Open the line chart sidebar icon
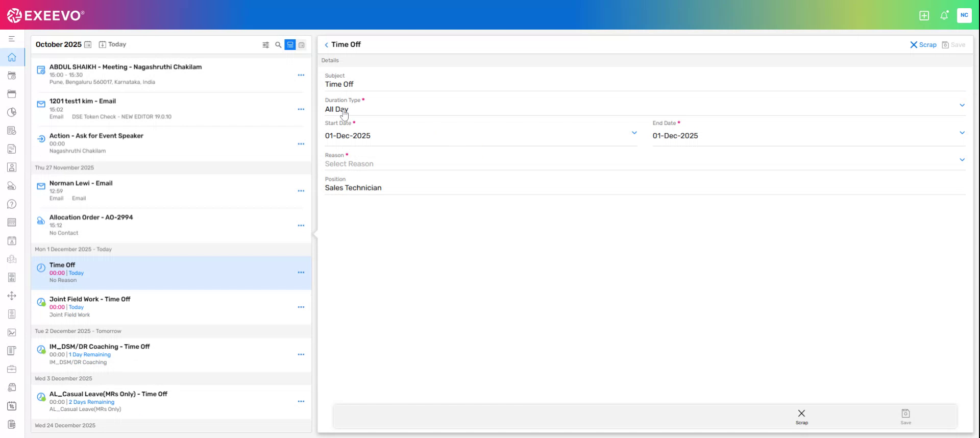 12,333
